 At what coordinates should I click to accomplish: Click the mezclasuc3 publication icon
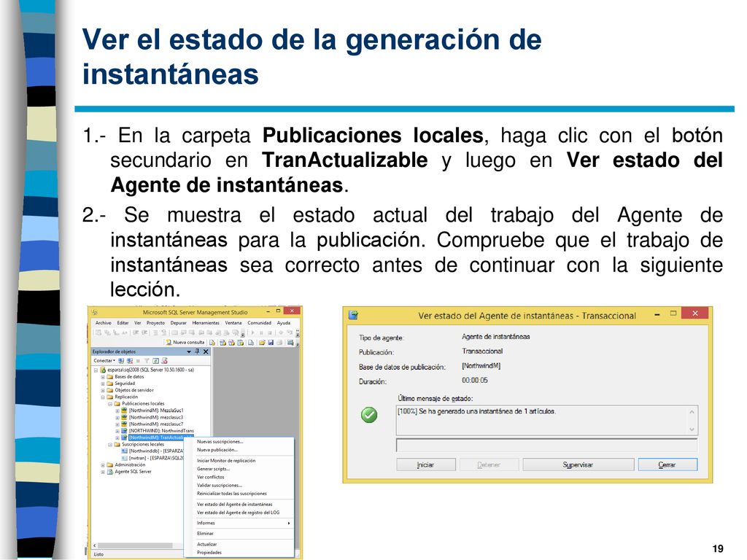point(124,417)
